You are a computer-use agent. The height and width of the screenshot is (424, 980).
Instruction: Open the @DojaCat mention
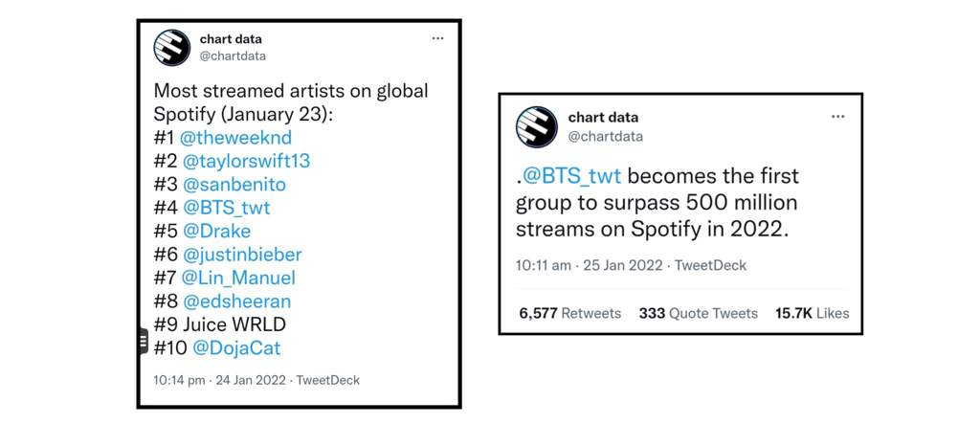tap(237, 348)
